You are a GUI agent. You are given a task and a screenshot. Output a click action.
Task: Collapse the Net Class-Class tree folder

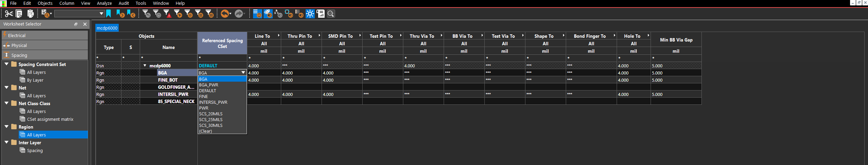coord(6,103)
